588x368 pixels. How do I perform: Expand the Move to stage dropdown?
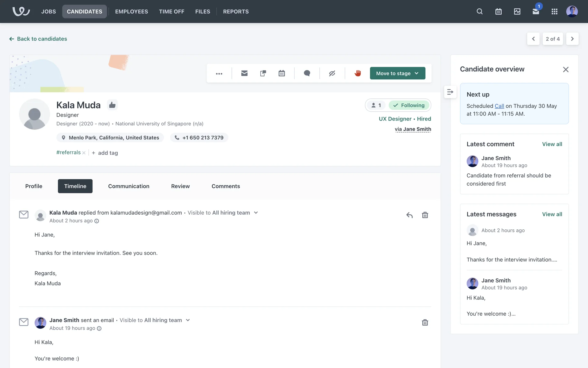(397, 73)
